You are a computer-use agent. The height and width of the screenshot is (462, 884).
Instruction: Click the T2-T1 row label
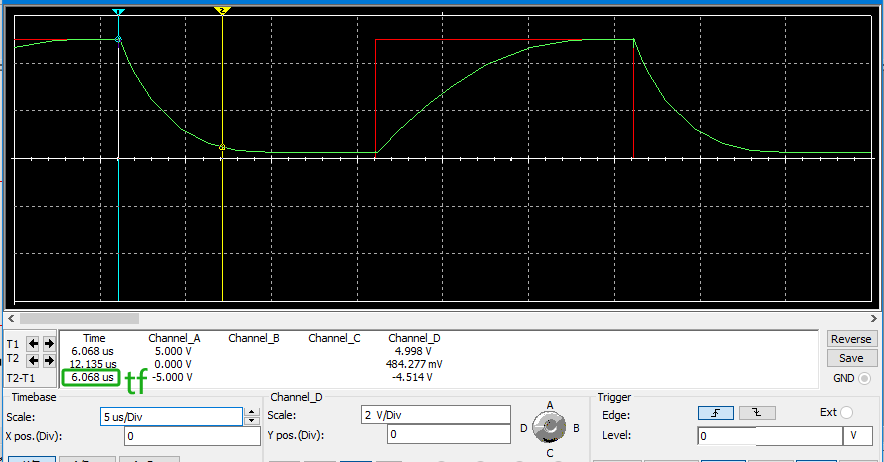21,378
